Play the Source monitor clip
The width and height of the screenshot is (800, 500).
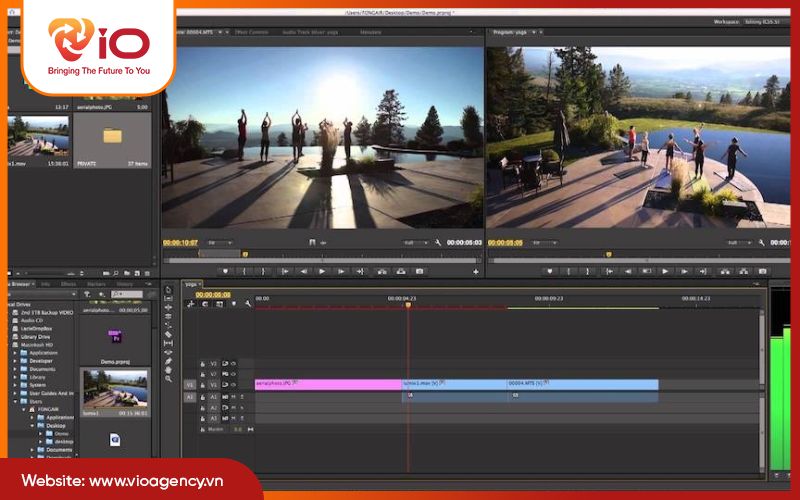pyautogui.click(x=321, y=271)
